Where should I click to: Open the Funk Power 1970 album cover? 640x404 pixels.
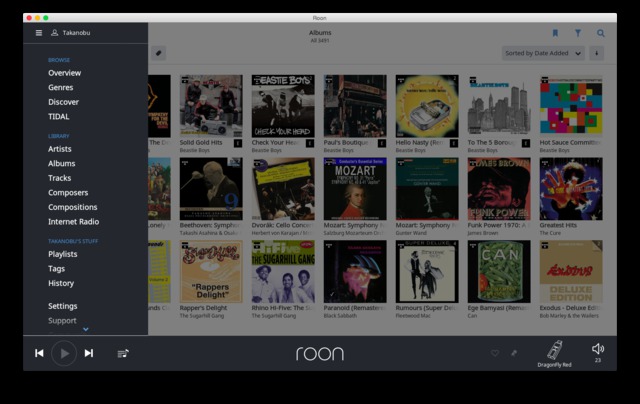(499, 189)
